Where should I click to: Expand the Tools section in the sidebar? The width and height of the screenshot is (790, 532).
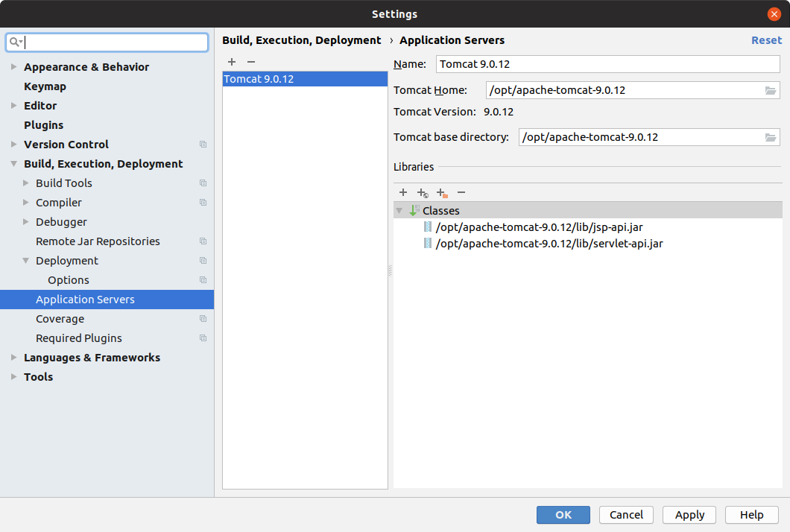click(x=13, y=376)
